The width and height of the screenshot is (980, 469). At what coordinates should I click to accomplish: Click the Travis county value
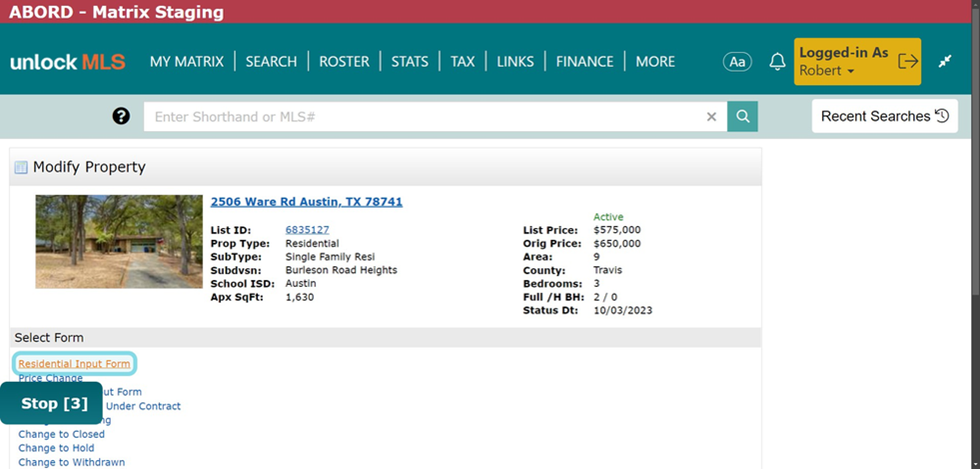point(607,270)
